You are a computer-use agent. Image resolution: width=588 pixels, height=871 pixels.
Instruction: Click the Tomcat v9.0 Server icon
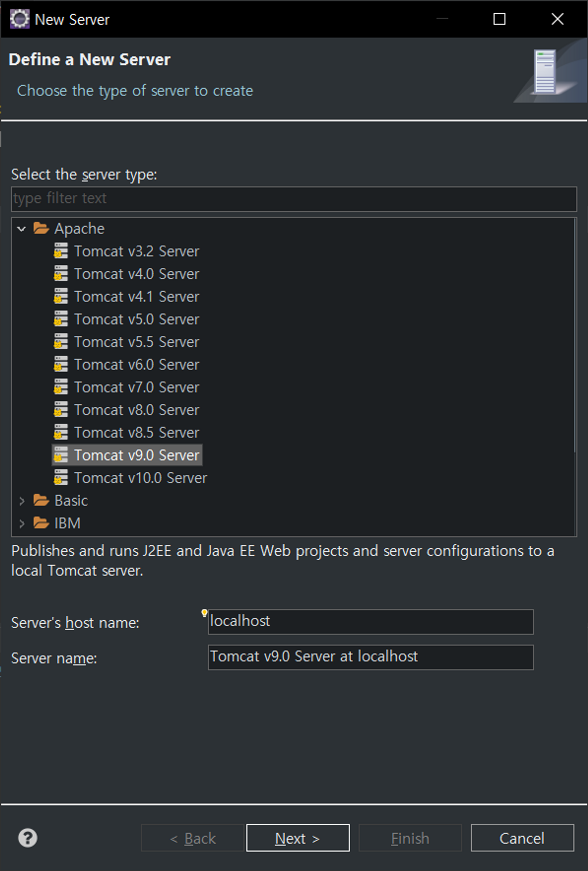(x=61, y=454)
